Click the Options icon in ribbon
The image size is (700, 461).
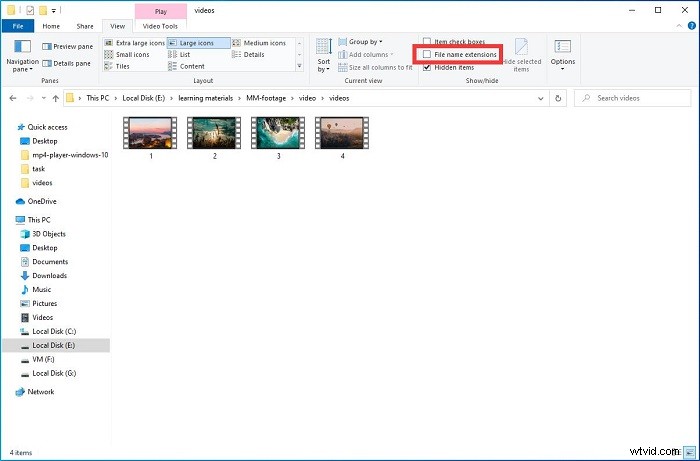pos(562,53)
